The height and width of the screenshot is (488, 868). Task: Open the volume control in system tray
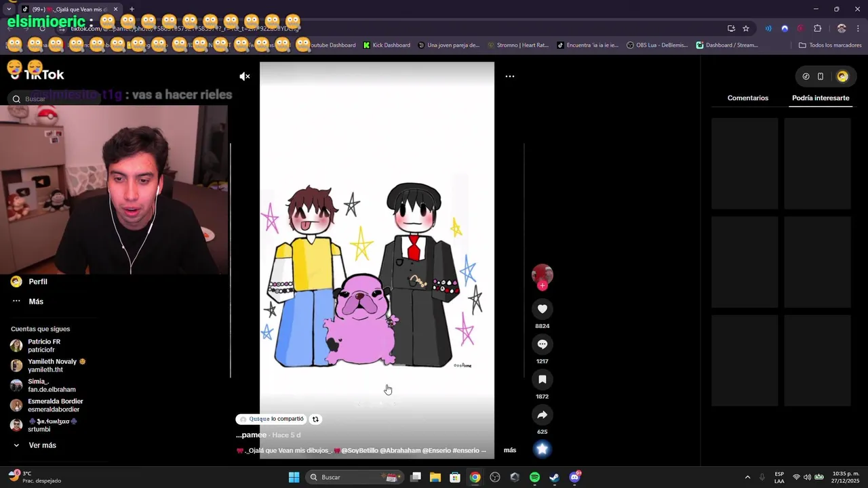click(807, 477)
